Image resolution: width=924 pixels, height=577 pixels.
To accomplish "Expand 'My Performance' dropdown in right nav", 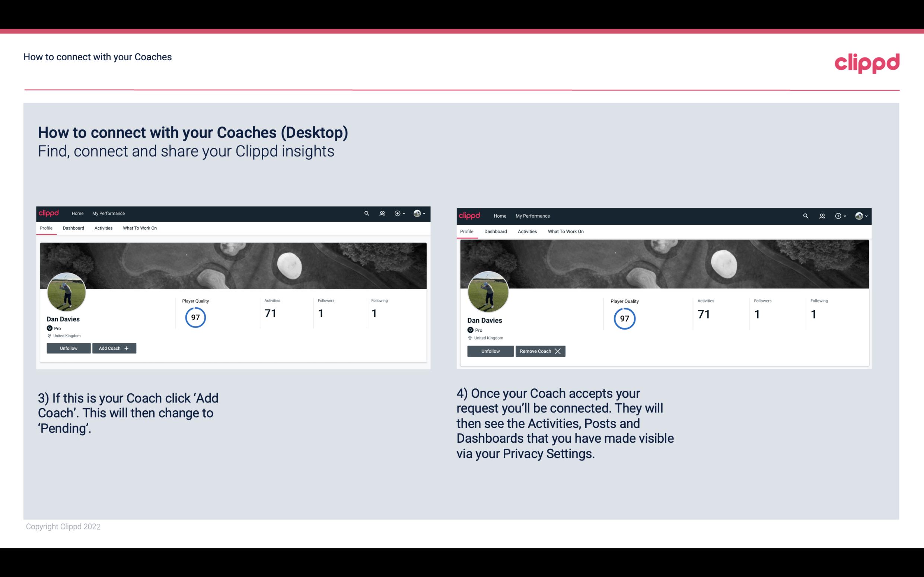I will pyautogui.click(x=532, y=215).
